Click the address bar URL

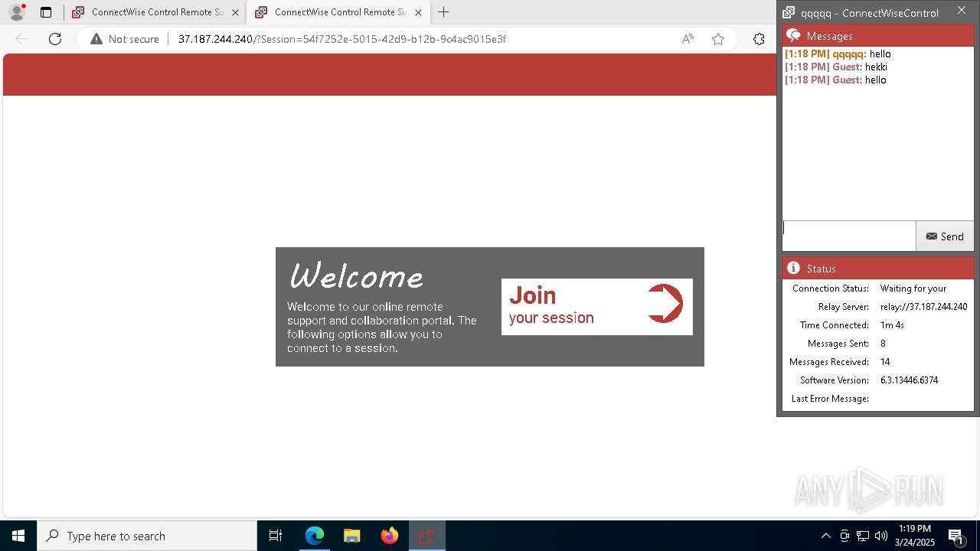click(x=341, y=39)
